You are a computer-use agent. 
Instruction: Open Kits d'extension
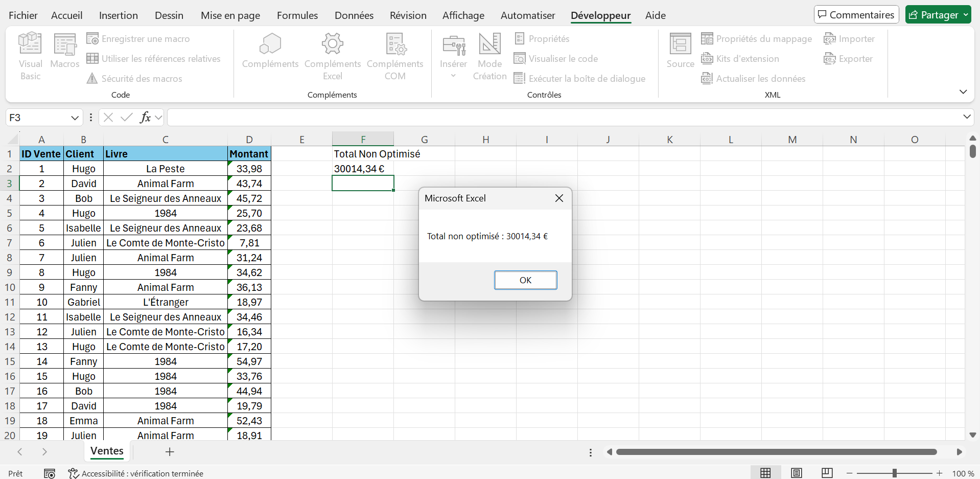[740, 59]
